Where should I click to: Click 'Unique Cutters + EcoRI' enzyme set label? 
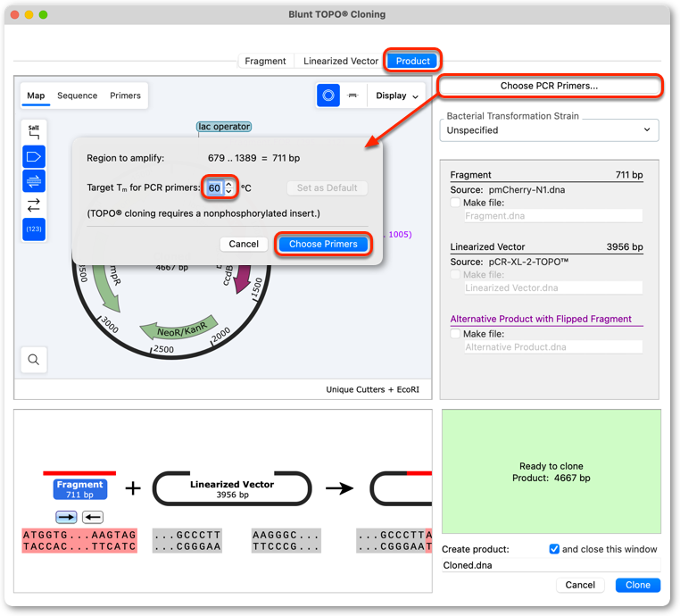(x=372, y=389)
